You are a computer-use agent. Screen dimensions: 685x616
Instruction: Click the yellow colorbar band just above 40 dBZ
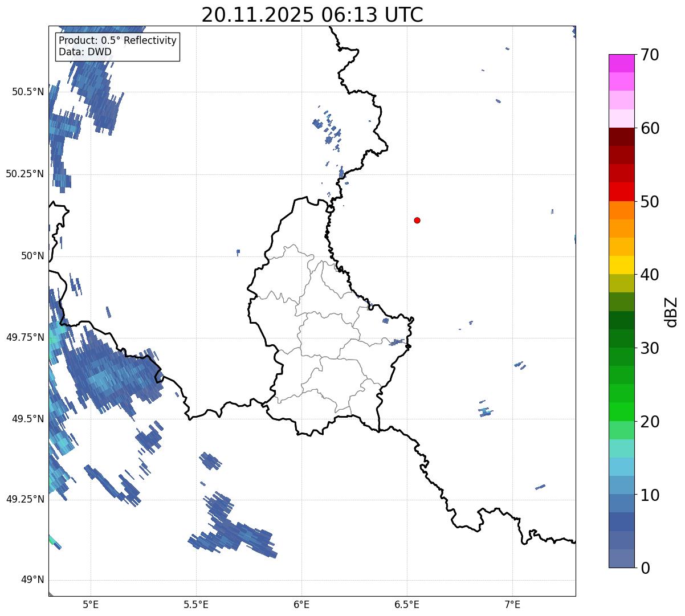[x=621, y=265]
